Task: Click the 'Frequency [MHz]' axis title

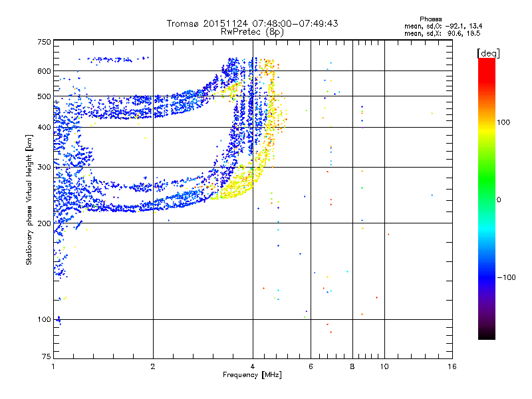Action: [x=252, y=375]
